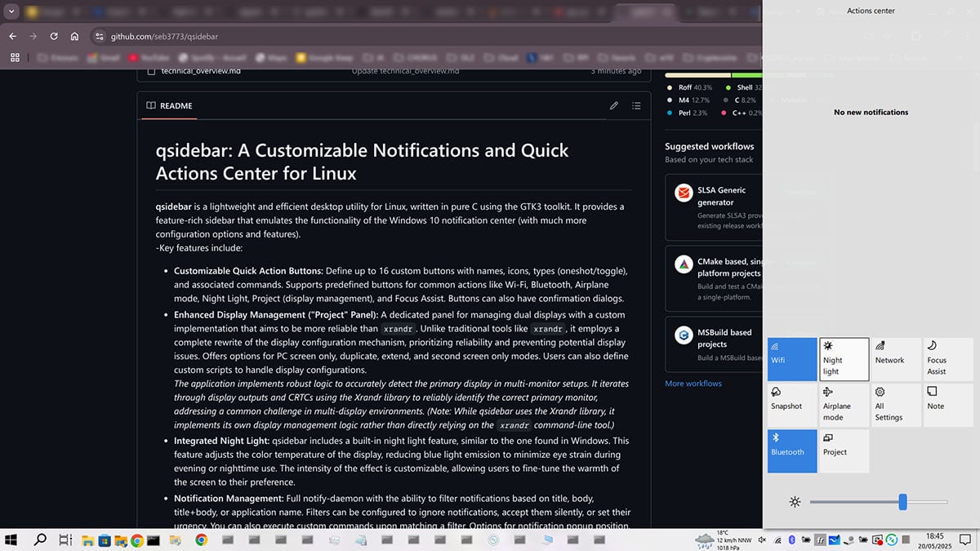Viewport: 980px width, 551px height.
Task: Click the 'No new notifications' text
Action: click(x=871, y=112)
